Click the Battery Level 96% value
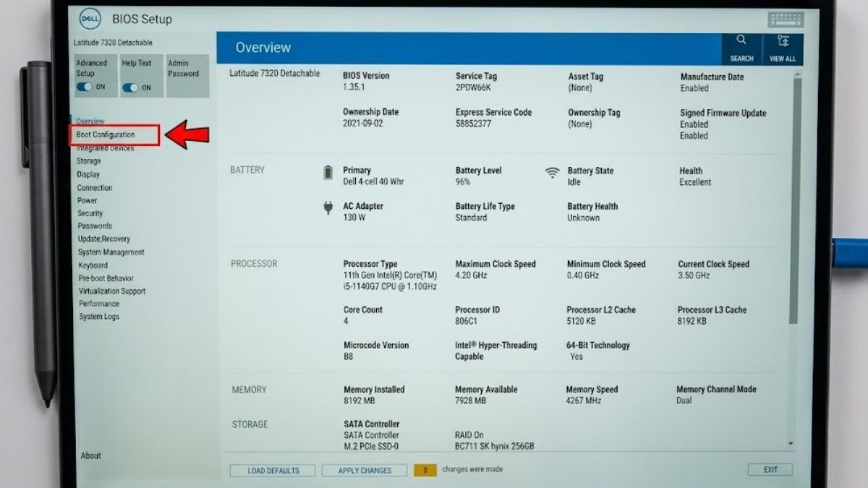This screenshot has height=488, width=868. pos(463,182)
